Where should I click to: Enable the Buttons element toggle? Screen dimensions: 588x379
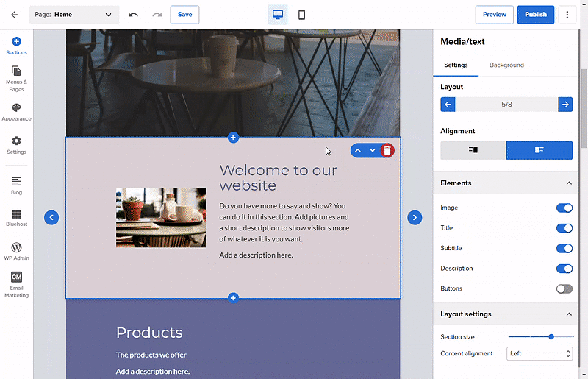tap(564, 288)
